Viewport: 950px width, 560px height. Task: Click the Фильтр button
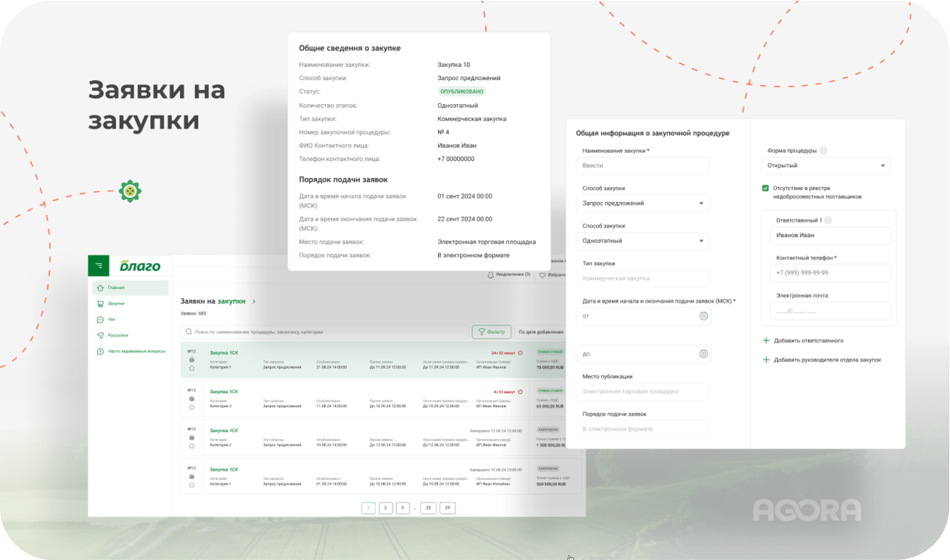[491, 331]
